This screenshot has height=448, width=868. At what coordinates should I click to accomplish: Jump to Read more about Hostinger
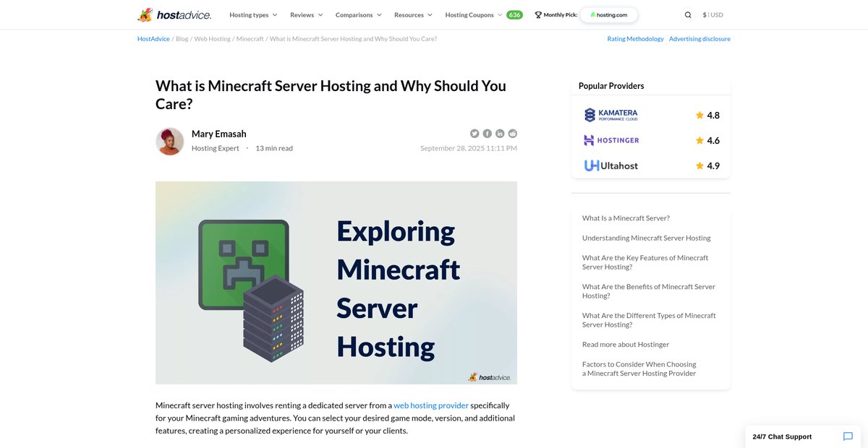[x=626, y=345]
